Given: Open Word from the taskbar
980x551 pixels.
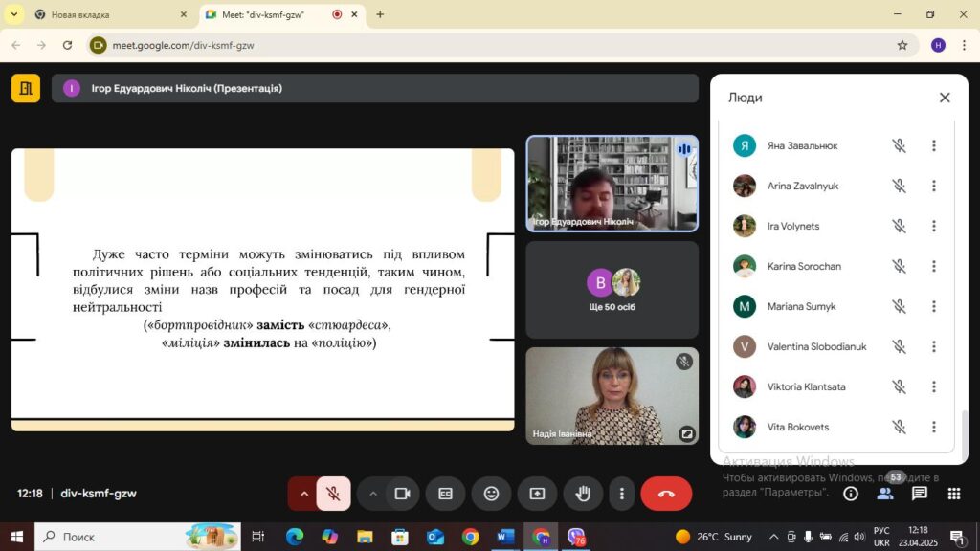Looking at the screenshot, I should [x=505, y=537].
